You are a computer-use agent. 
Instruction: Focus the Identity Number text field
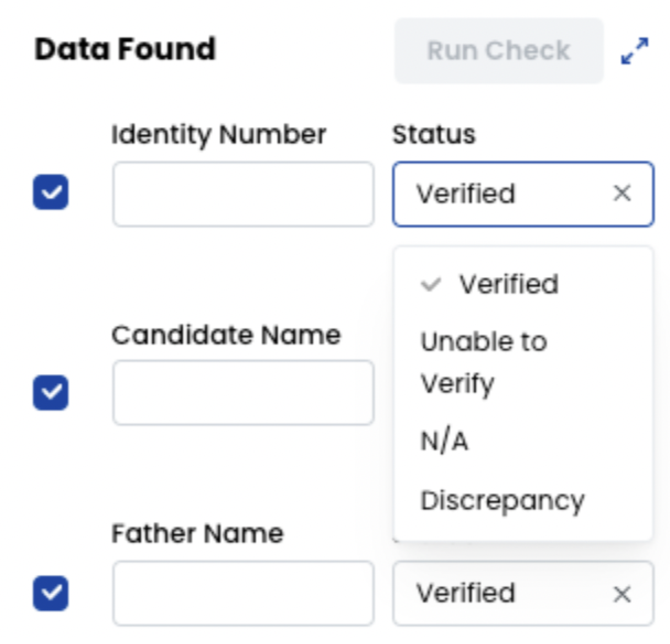coord(243,194)
